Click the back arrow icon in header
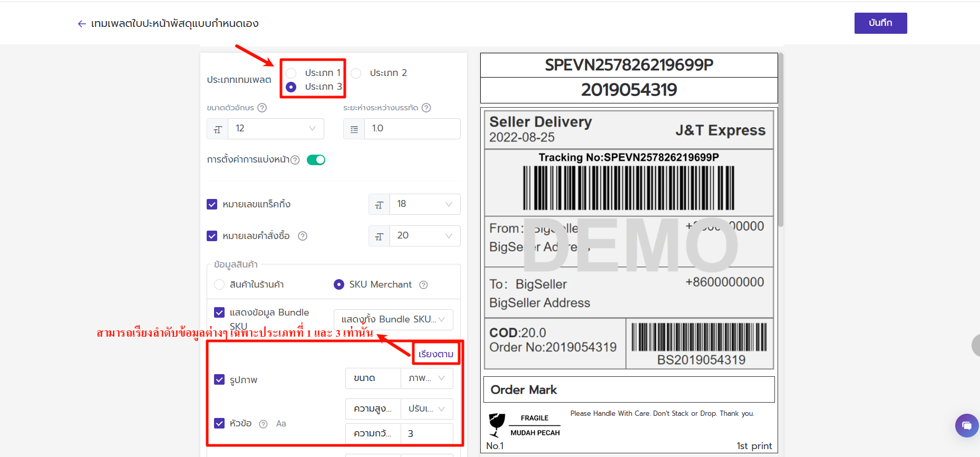This screenshot has width=980, height=457. click(x=82, y=24)
